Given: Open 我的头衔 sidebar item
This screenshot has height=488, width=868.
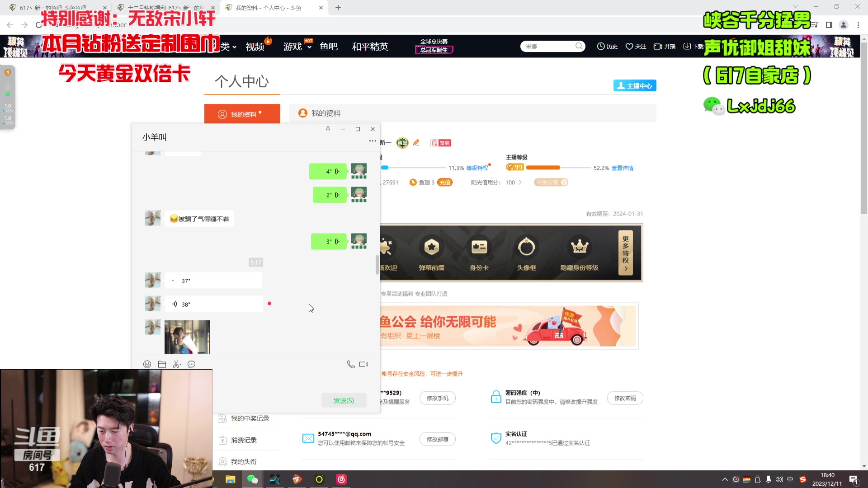Looking at the screenshot, I should point(244,462).
